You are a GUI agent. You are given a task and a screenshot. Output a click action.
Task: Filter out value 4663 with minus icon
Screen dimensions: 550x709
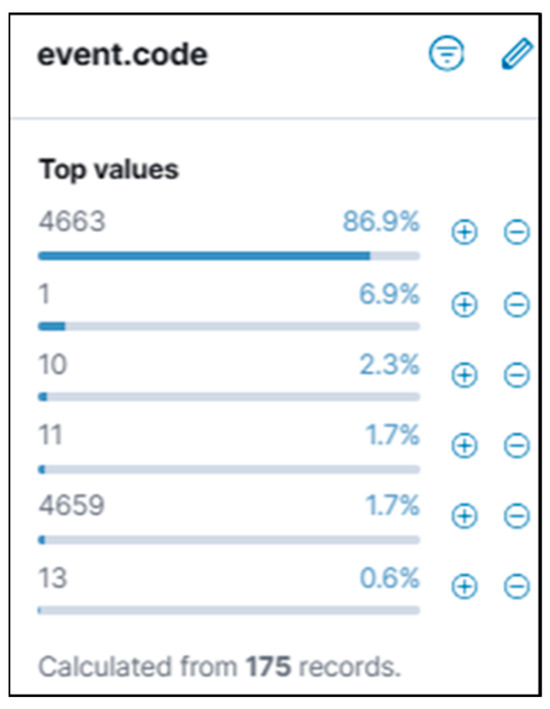517,232
